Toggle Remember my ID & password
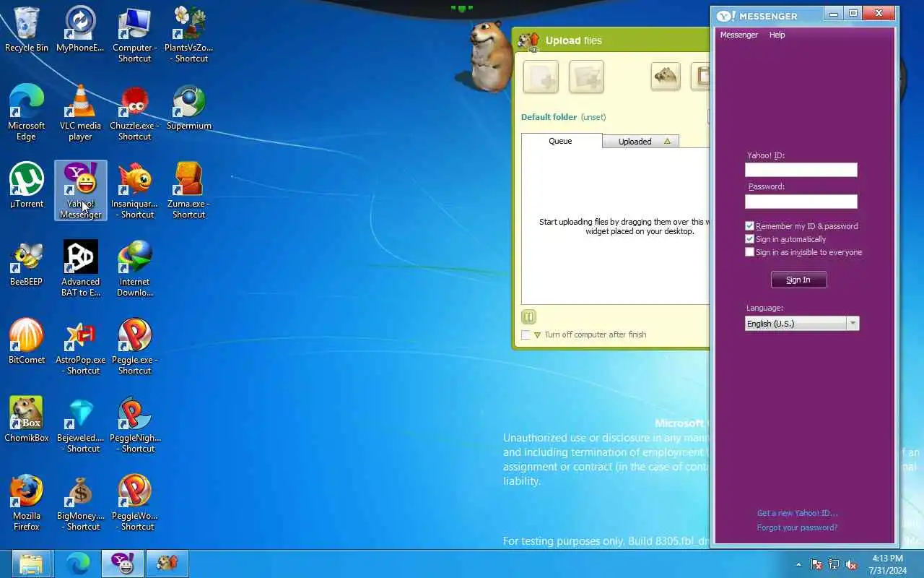This screenshot has height=578, width=924. pos(749,226)
